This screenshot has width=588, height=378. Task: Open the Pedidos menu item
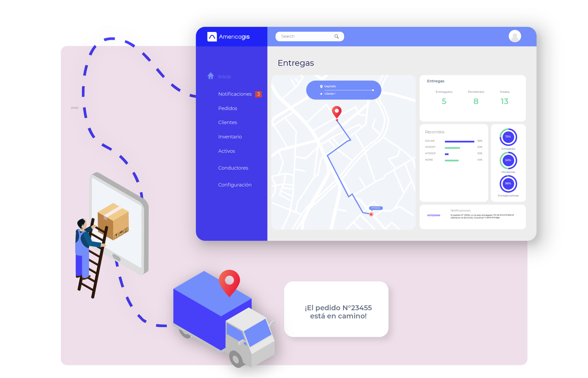228,108
